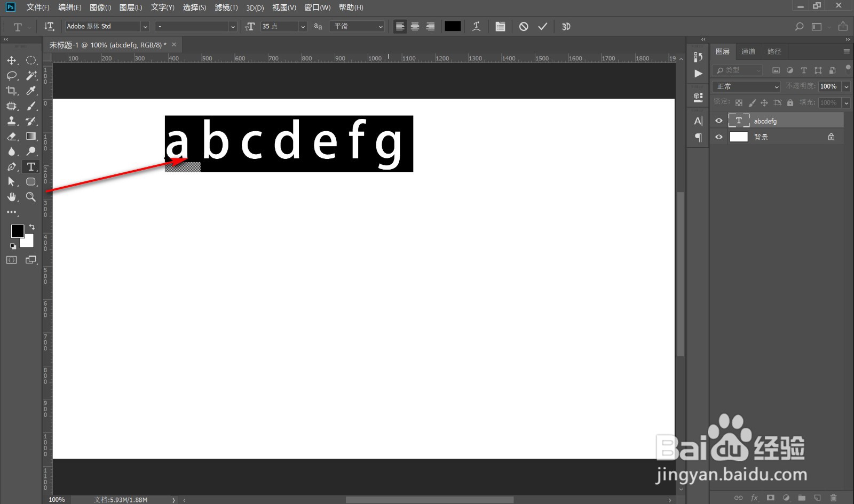Image resolution: width=854 pixels, height=504 pixels.
Task: Select the Zoom tool
Action: click(x=31, y=197)
